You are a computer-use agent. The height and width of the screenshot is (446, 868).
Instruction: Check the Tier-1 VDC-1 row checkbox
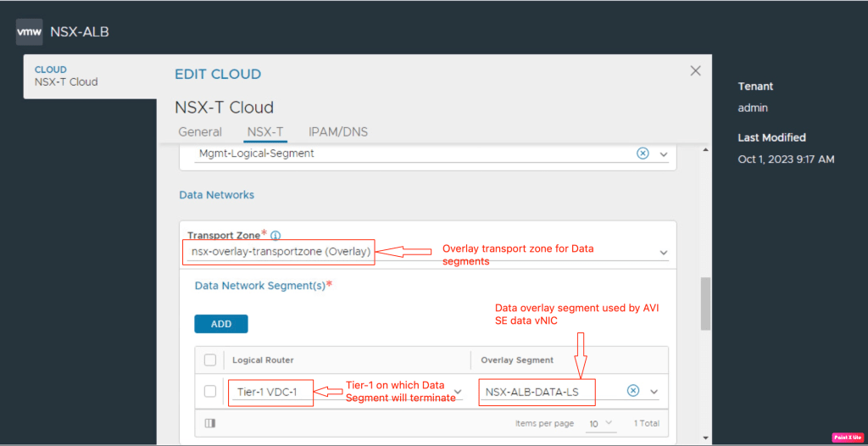[210, 391]
